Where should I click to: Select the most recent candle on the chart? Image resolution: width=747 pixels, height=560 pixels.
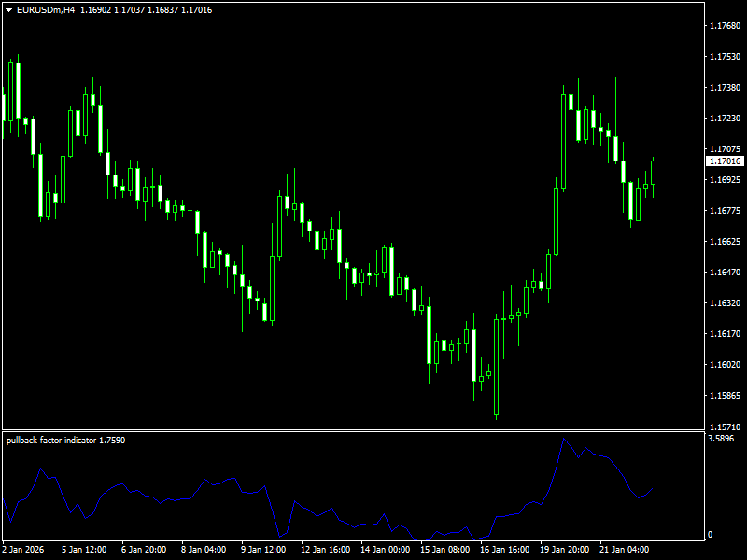tap(653, 173)
